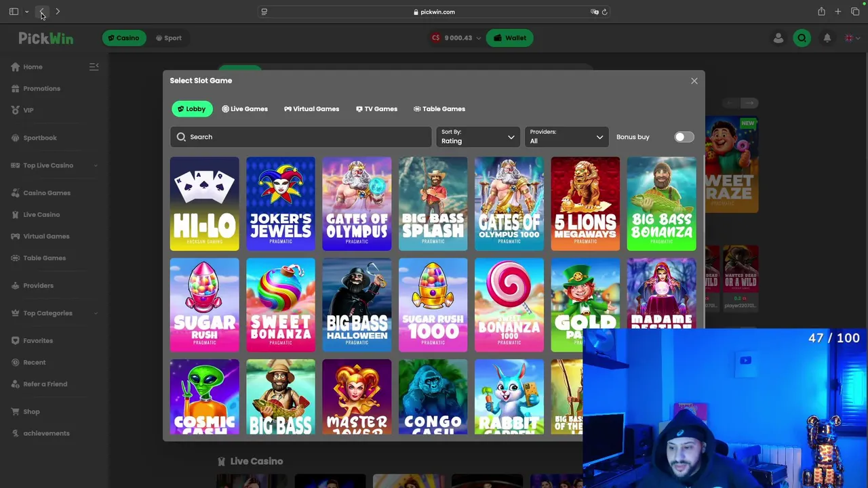Viewport: 868px width, 488px height.
Task: Click the Safari share icon
Action: coord(821,12)
